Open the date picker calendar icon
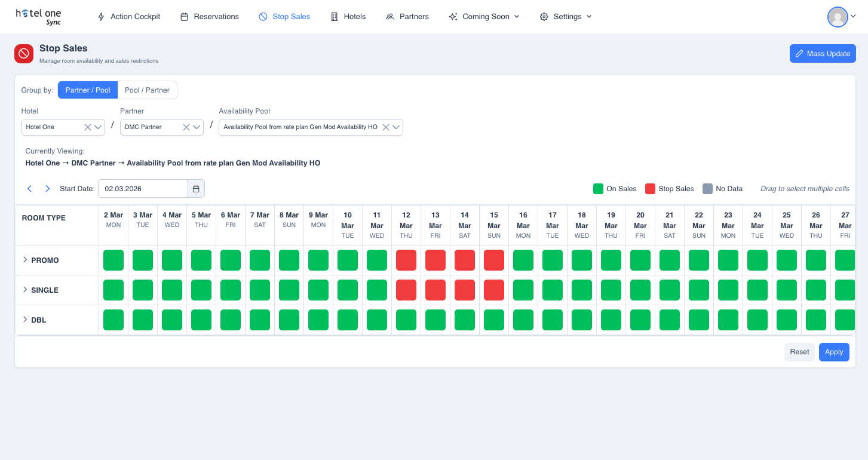The image size is (868, 460). click(x=196, y=188)
